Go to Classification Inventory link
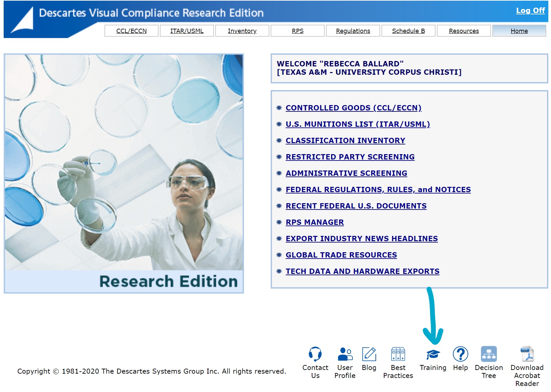The height and width of the screenshot is (392, 551). [x=345, y=140]
